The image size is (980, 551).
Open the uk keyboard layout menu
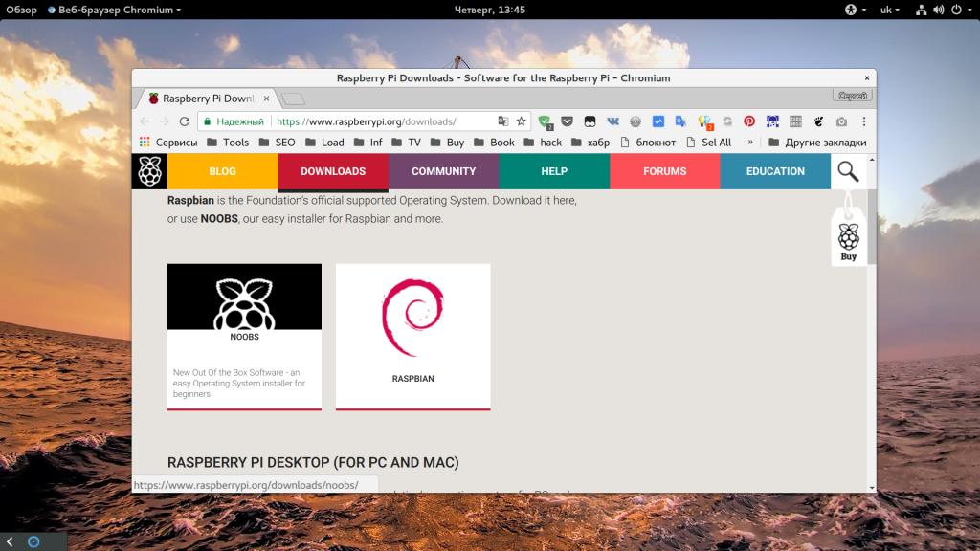tap(889, 10)
